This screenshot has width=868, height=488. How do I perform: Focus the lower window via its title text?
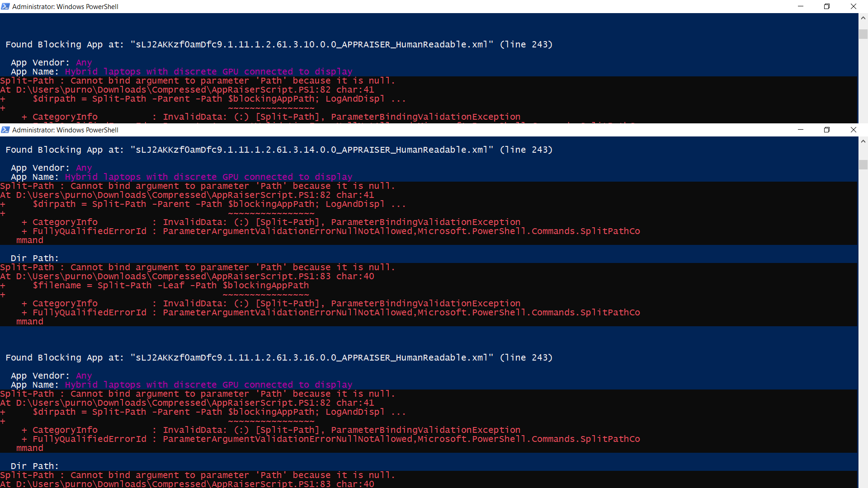65,130
